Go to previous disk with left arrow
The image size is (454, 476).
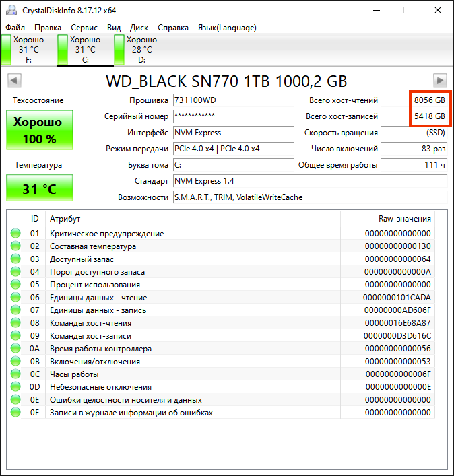coord(14,80)
